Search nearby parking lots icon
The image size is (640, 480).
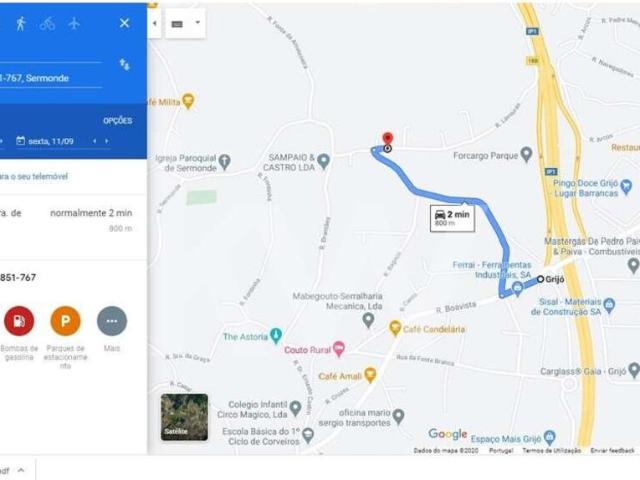[65, 321]
